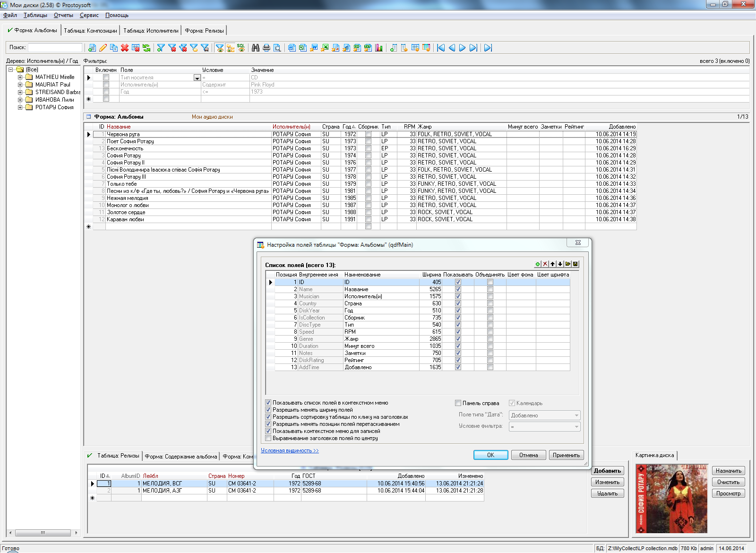Screen dimensions: 756x553
Task: Enable 'Панель справа' checkbox
Action: [x=458, y=403]
